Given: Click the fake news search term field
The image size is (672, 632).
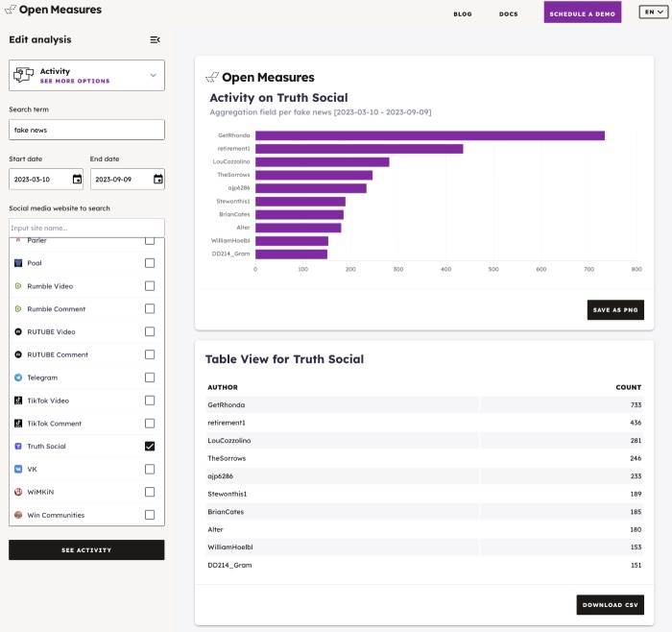Looking at the screenshot, I should [x=86, y=130].
